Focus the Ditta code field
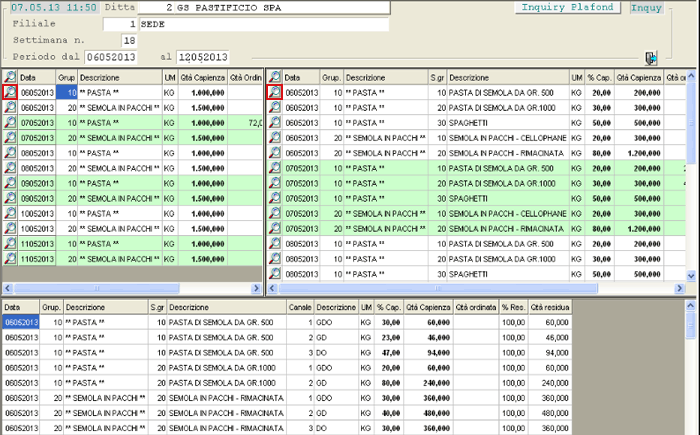This screenshot has width=700, height=435. [x=156, y=8]
